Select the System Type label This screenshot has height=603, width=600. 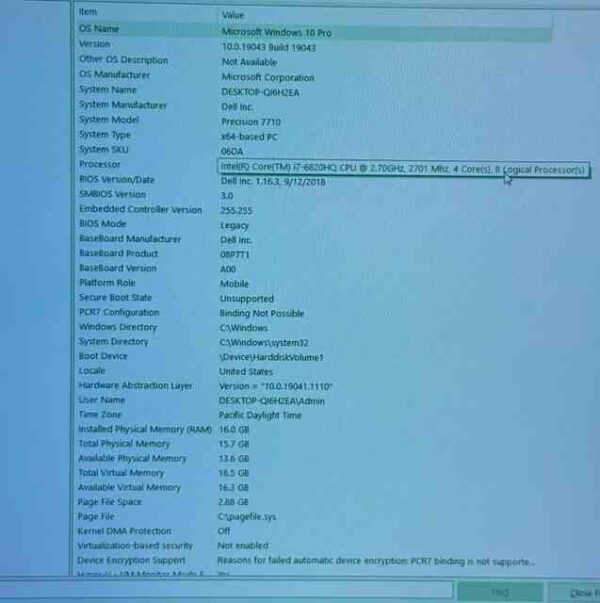pos(105,135)
